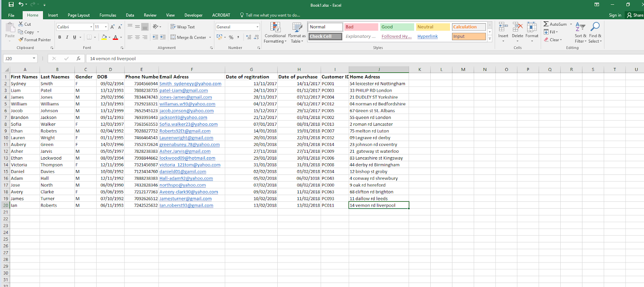Toggle Italic formatting

67,37
